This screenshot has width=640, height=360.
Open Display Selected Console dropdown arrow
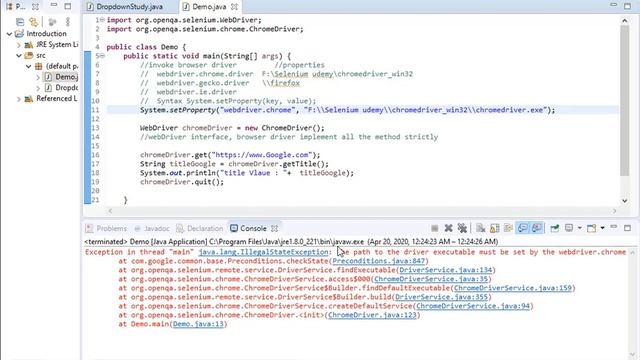579,228
